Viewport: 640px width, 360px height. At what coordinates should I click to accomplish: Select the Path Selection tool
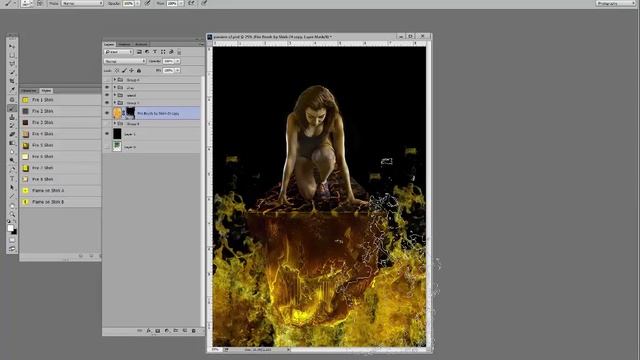coord(12,187)
